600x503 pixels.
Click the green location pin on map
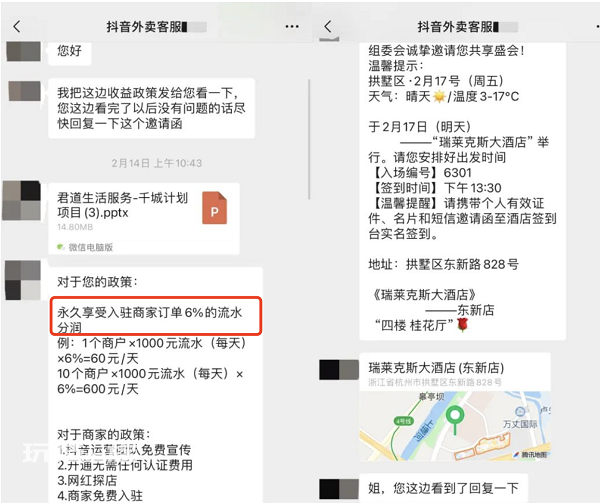(455, 419)
